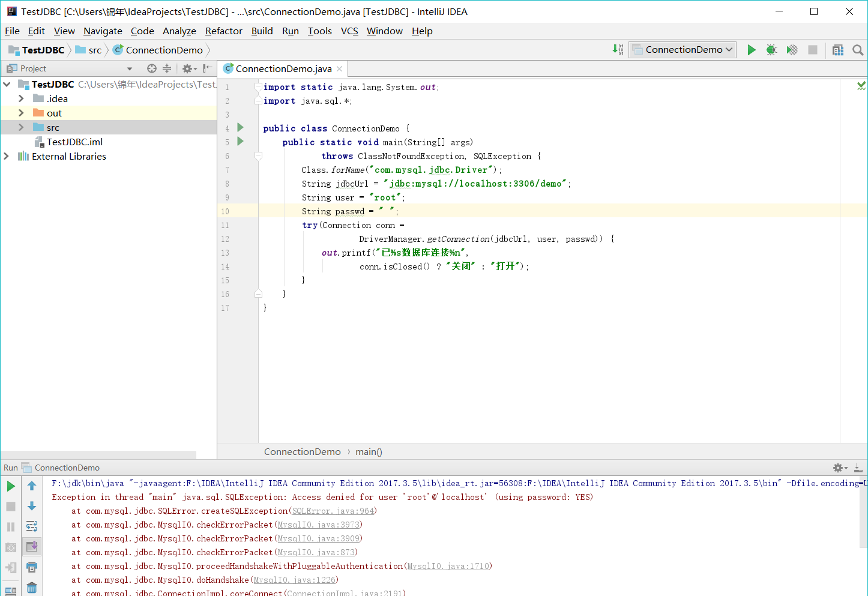The width and height of the screenshot is (868, 596).
Task: Print the console output icon
Action: click(x=32, y=567)
